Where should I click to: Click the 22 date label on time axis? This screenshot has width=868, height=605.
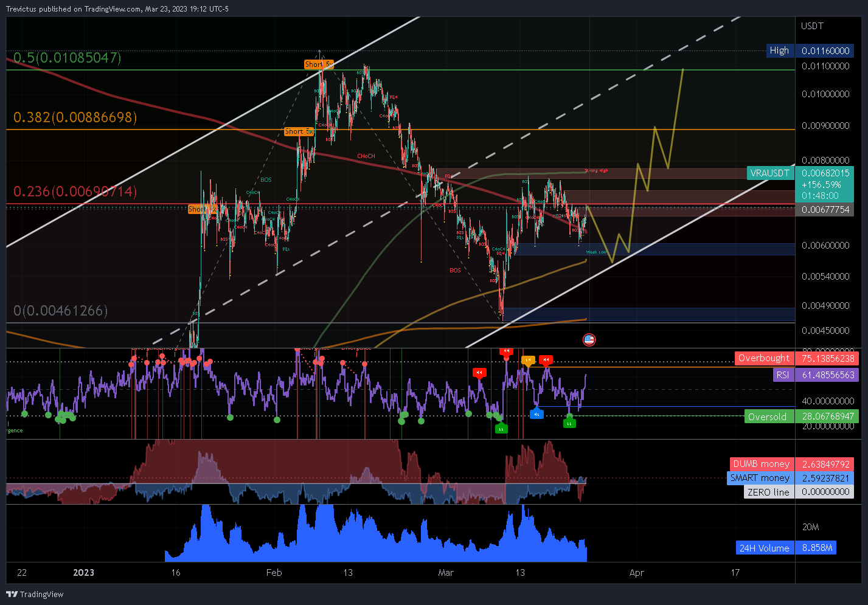click(x=22, y=572)
